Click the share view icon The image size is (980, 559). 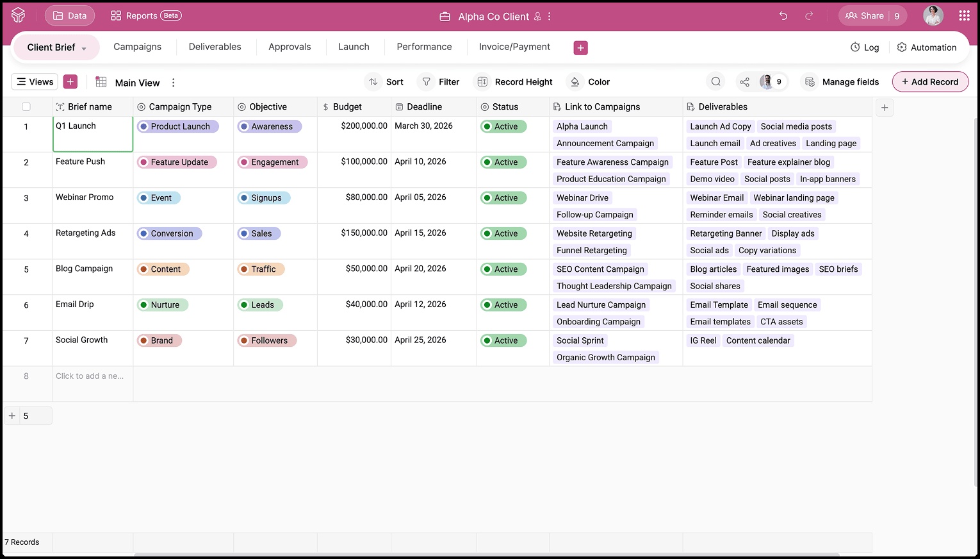point(744,81)
